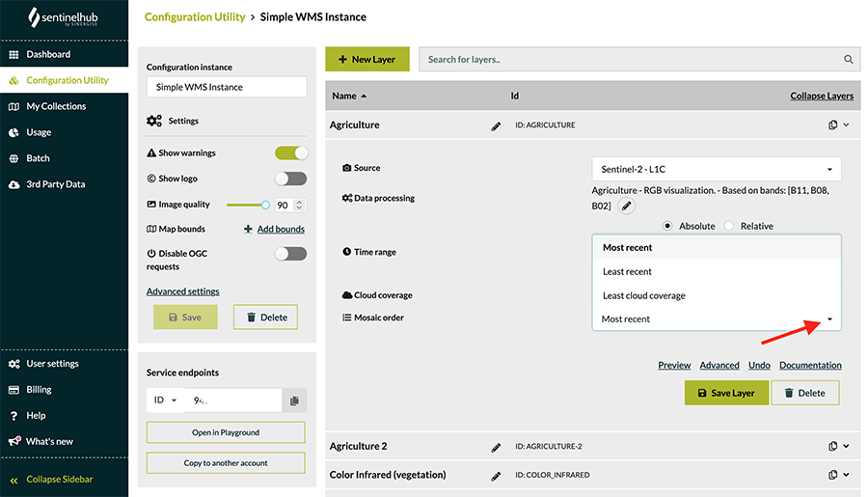
Task: Click the Mosaic order dropdown arrow
Action: click(829, 319)
